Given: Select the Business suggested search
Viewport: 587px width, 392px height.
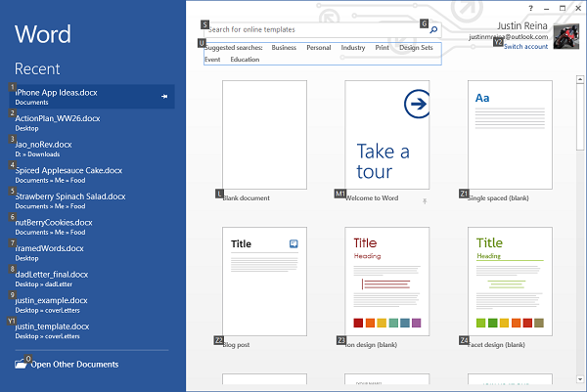Looking at the screenshot, I should [x=284, y=47].
